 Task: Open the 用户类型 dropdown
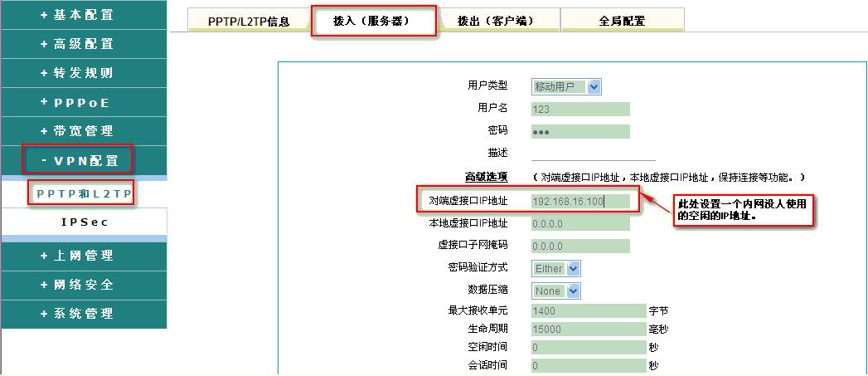point(565,86)
